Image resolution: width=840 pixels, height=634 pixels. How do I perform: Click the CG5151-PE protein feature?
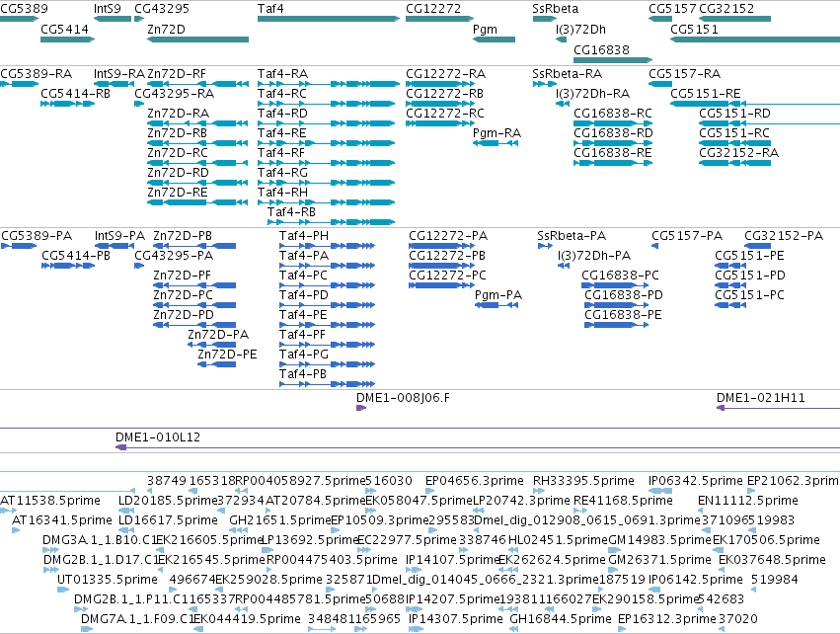(730, 266)
